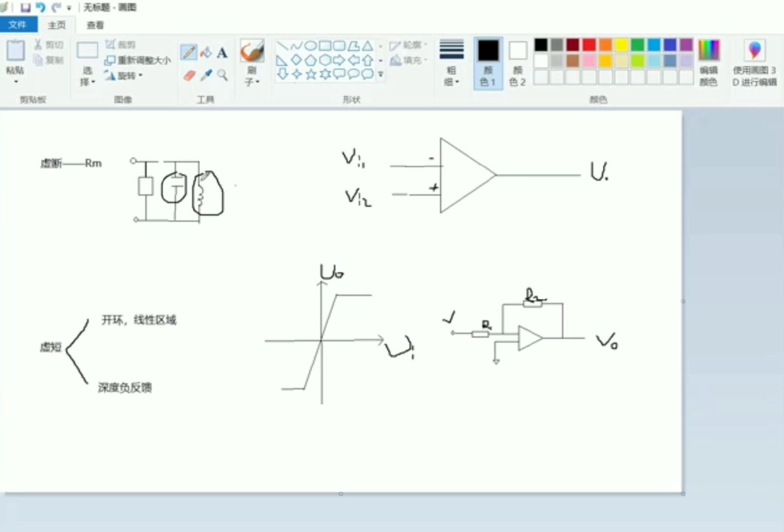This screenshot has width=784, height=532.
Task: Pick the green color swatch
Action: pyautogui.click(x=637, y=45)
